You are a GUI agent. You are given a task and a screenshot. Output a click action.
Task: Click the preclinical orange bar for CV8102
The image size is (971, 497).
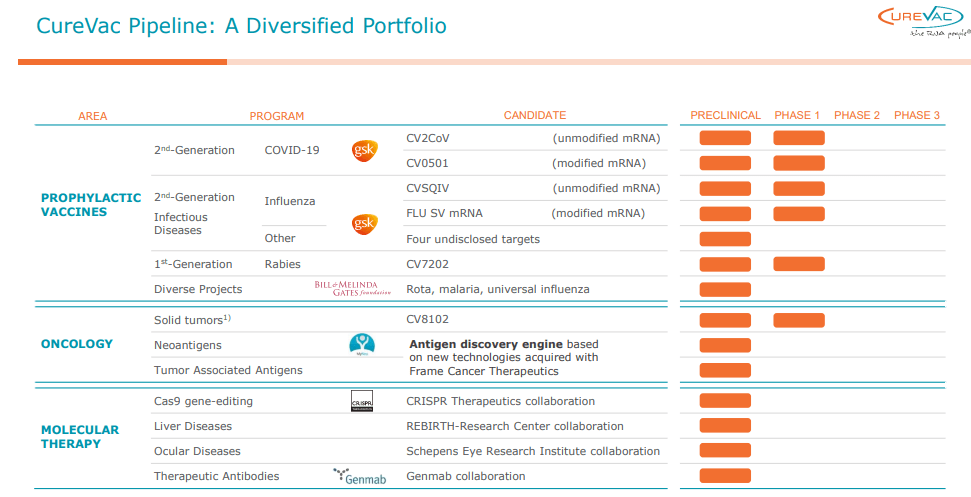[x=725, y=320]
